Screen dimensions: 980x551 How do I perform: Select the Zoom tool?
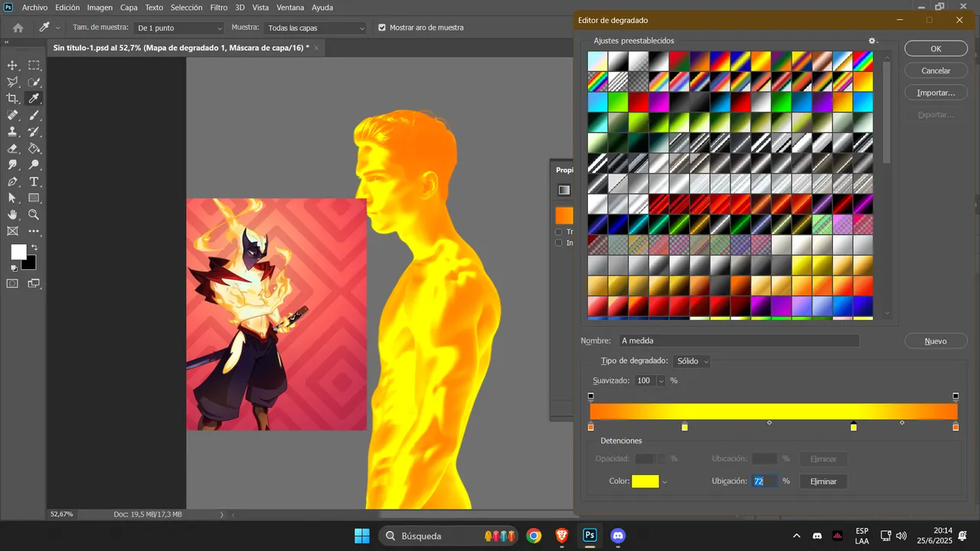pyautogui.click(x=34, y=215)
